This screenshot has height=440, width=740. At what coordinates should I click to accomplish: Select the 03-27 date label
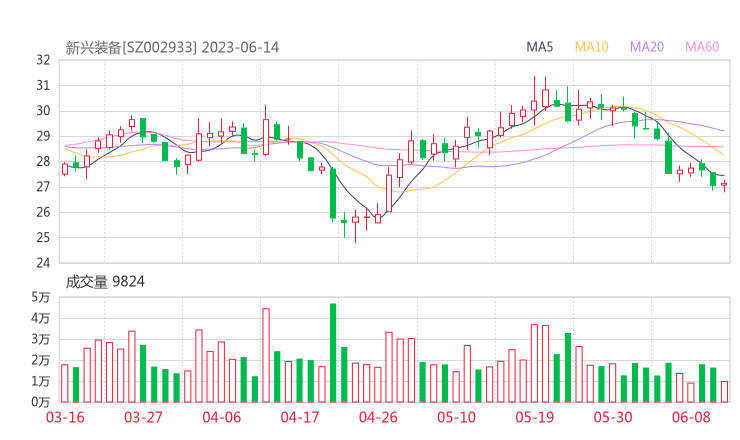point(143,417)
